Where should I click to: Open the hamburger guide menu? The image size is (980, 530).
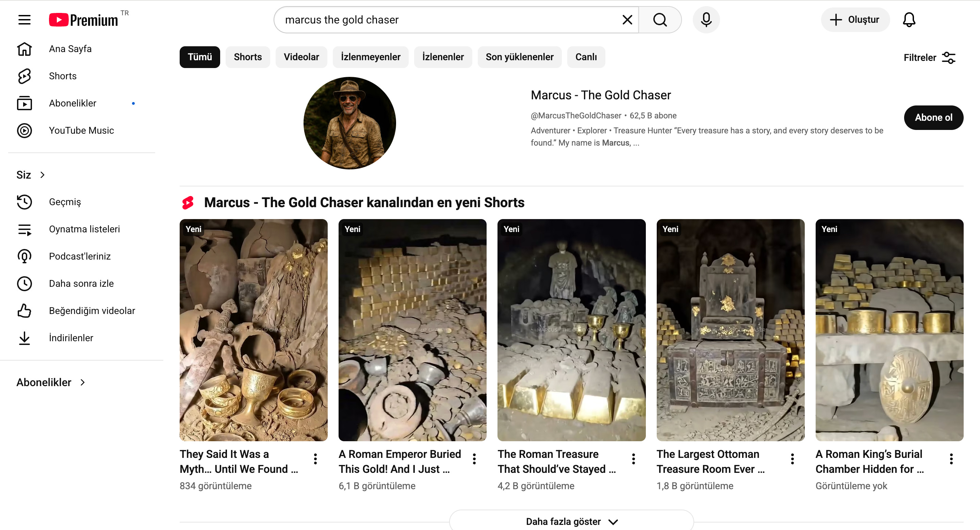click(x=24, y=20)
